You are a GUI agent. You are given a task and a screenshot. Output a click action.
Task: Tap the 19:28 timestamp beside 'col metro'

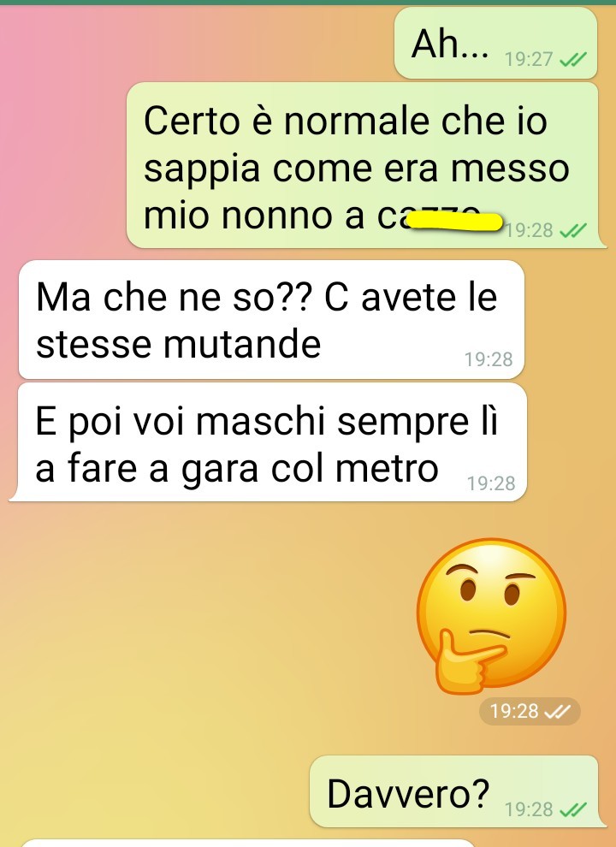pos(490,483)
